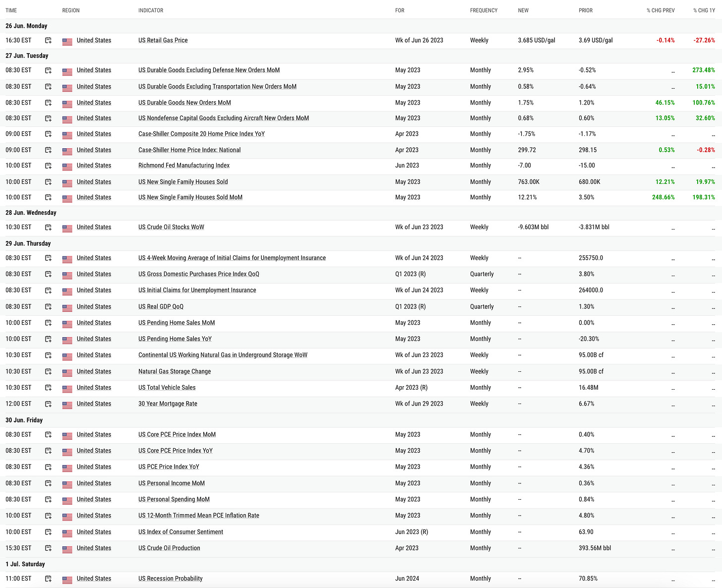Select the 248.66% change from previous value

pos(663,197)
